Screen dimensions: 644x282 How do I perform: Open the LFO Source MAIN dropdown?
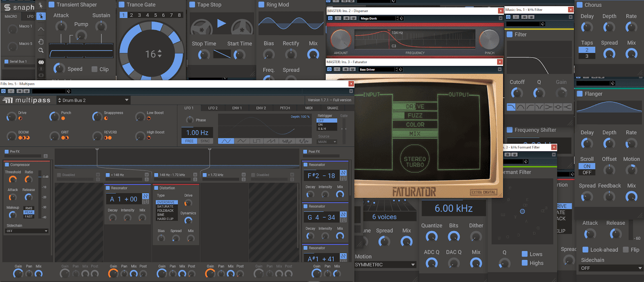coord(327,142)
